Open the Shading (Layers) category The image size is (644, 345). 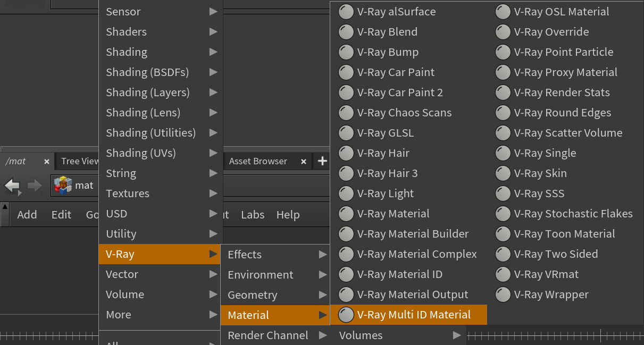tap(161, 92)
